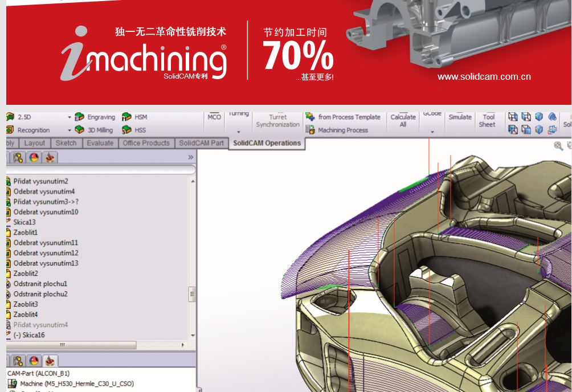Image resolution: width=572 pixels, height=392 pixels.
Task: Visit www.solidcam.com.cn link in banner
Action: pyautogui.click(x=484, y=77)
